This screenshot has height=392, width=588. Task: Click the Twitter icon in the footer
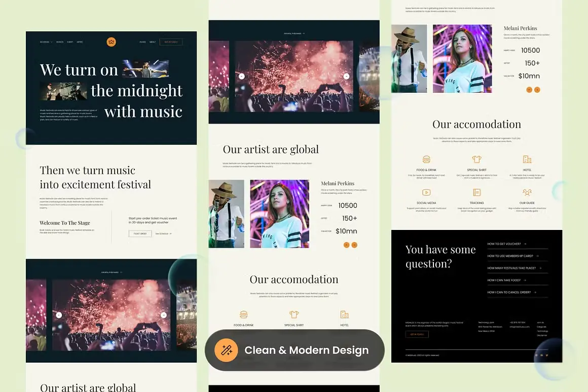point(547,355)
